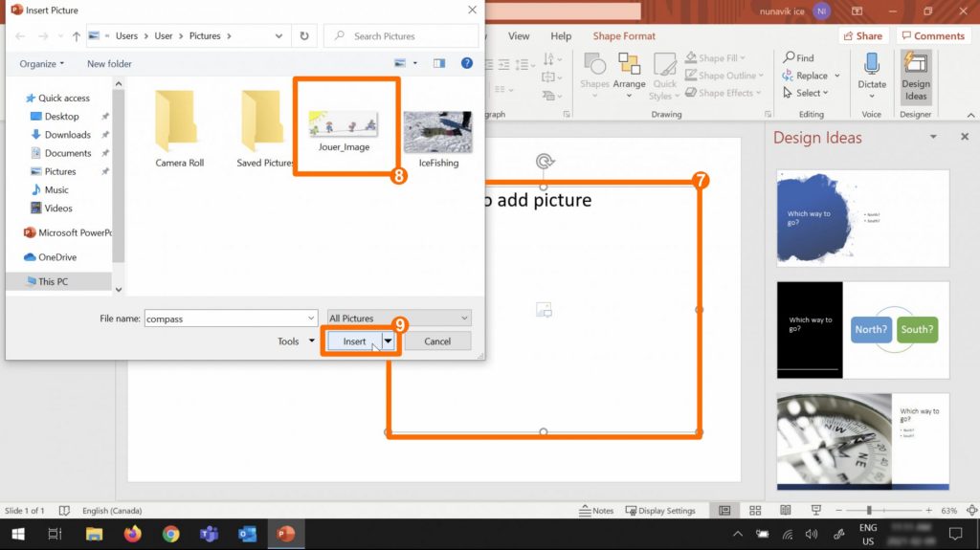Switch to the View ribbon tab
Viewport: 980px width, 550px height.
519,36
